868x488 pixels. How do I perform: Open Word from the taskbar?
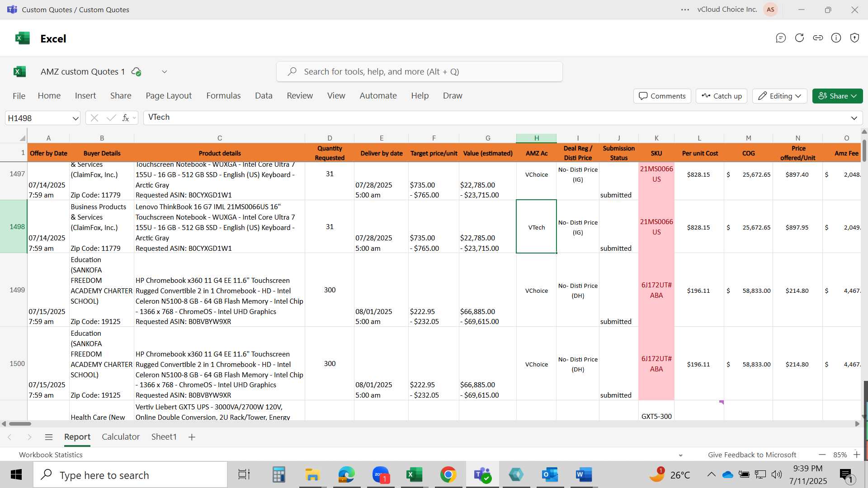584,474
